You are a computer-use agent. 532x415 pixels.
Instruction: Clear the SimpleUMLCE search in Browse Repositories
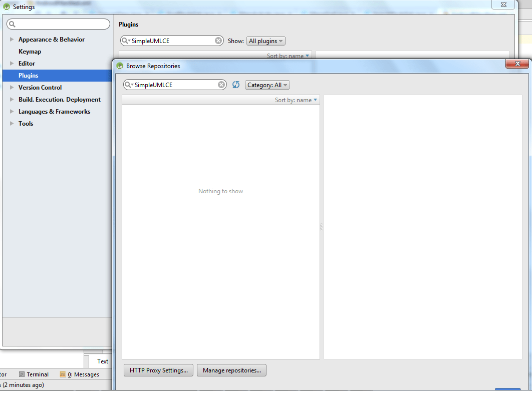[x=221, y=85]
